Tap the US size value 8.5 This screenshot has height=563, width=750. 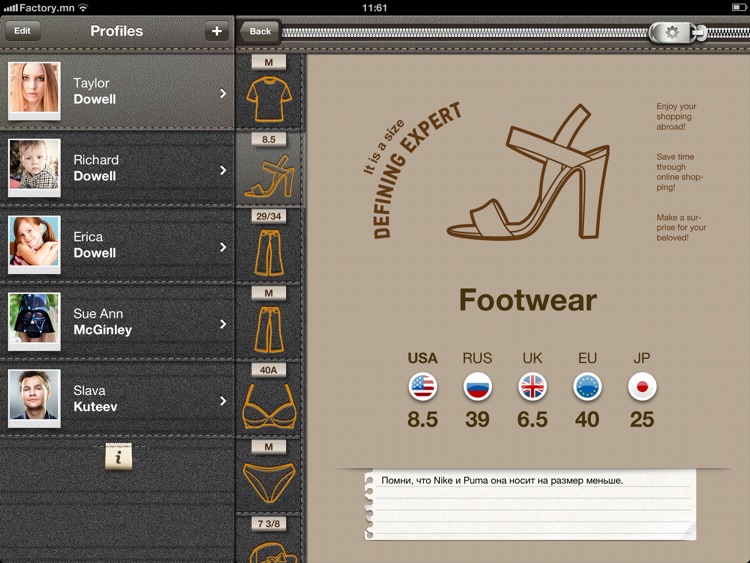[422, 419]
